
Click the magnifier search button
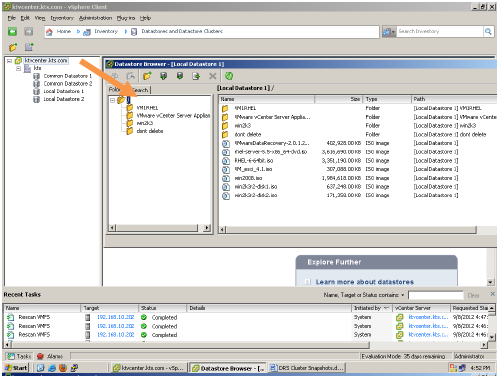[x=488, y=32]
